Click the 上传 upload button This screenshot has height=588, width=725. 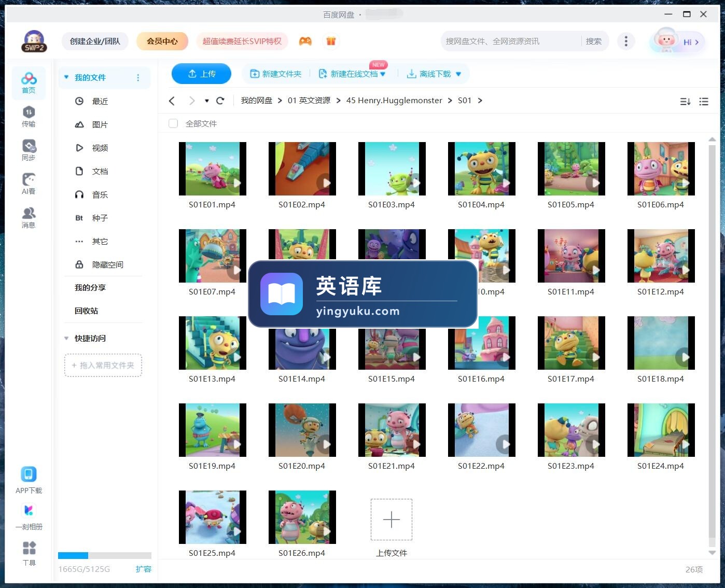[x=201, y=74]
